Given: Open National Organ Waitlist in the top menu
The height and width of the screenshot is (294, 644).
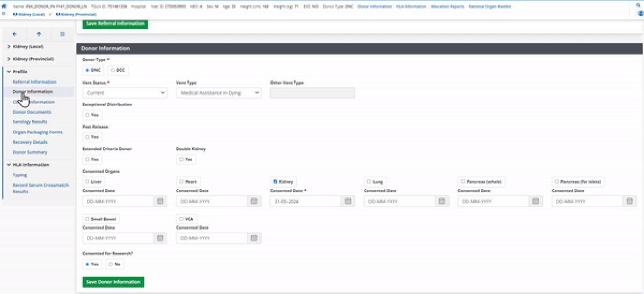Looking at the screenshot, I should [489, 6].
